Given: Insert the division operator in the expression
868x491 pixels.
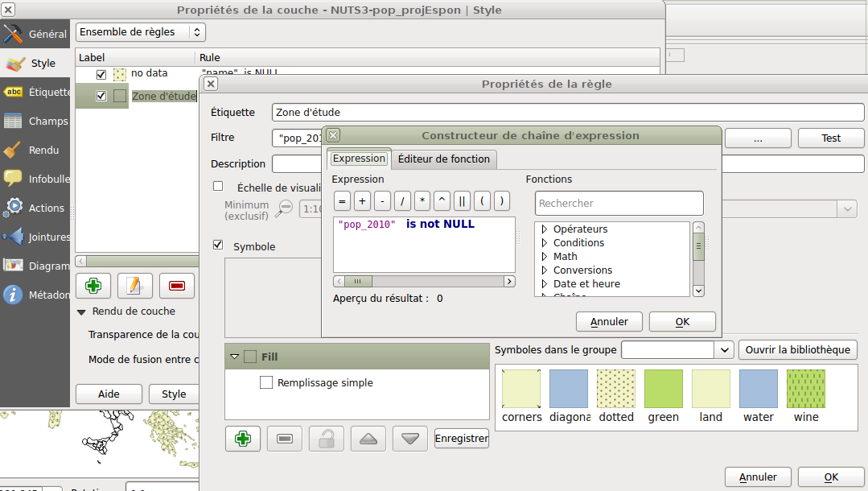Looking at the screenshot, I should coord(402,201).
